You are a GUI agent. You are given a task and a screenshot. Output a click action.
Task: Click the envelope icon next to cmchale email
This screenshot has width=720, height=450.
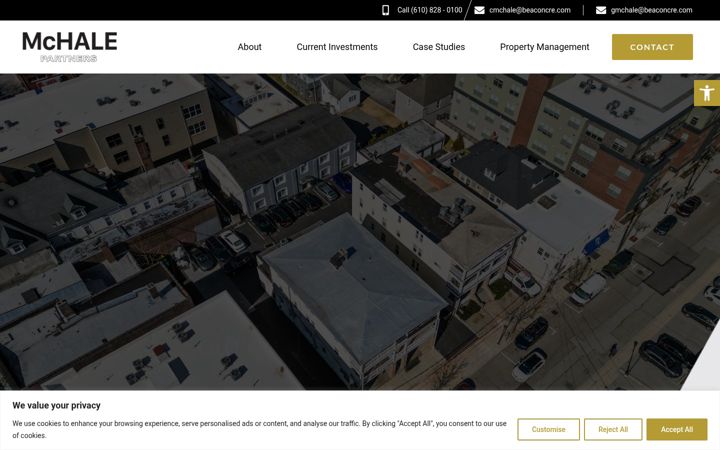click(x=479, y=10)
